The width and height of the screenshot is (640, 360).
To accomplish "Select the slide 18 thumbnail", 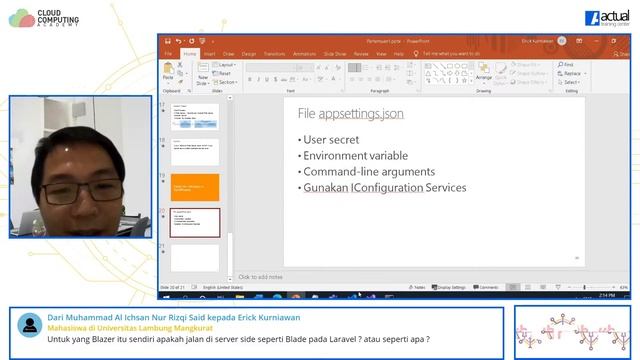I will coord(195,152).
